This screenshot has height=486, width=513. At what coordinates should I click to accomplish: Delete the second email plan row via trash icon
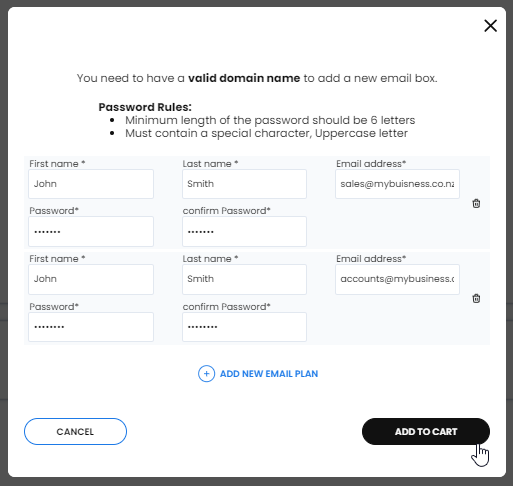click(476, 298)
